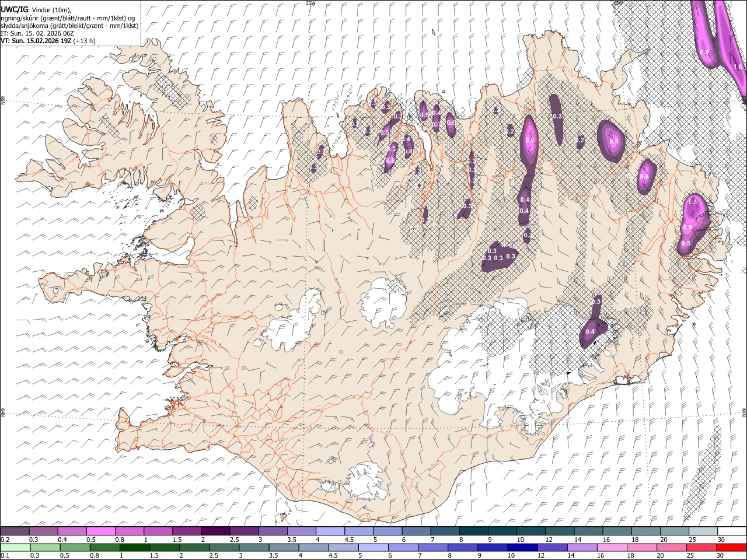Click the blue rain swatch between 8 and 9
This screenshot has height=560, width=747.
(463, 548)
